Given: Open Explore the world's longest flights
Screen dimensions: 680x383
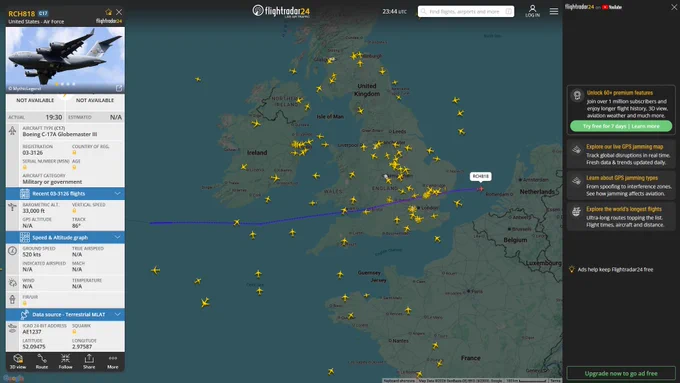Looking at the screenshot, I should click(621, 216).
